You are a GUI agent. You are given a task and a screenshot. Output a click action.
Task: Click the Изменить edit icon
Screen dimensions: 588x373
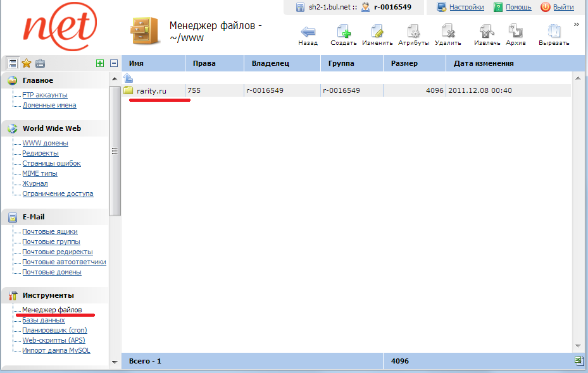377,32
